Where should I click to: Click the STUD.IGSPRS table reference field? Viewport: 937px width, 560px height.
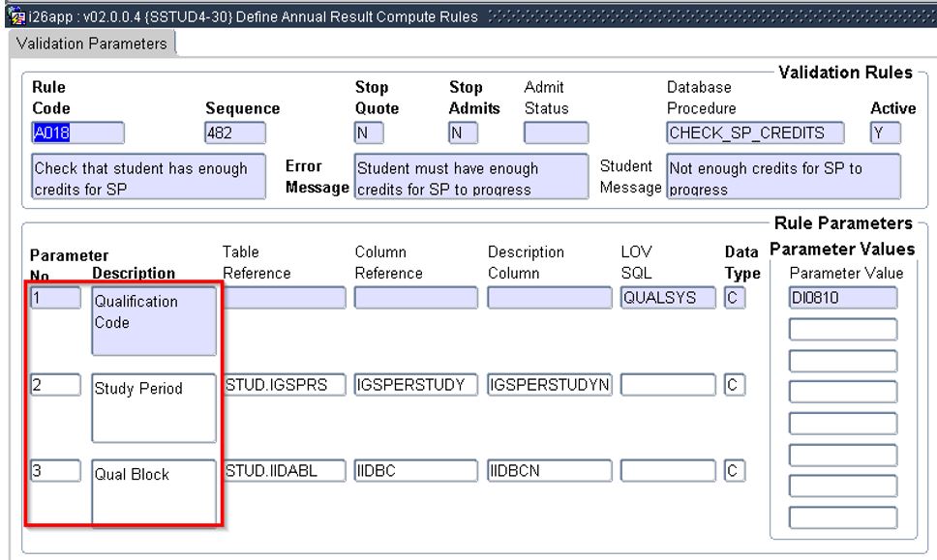[x=284, y=385]
